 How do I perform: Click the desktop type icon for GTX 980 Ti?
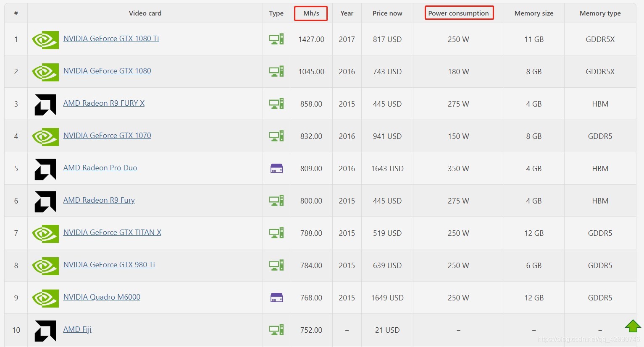click(276, 265)
